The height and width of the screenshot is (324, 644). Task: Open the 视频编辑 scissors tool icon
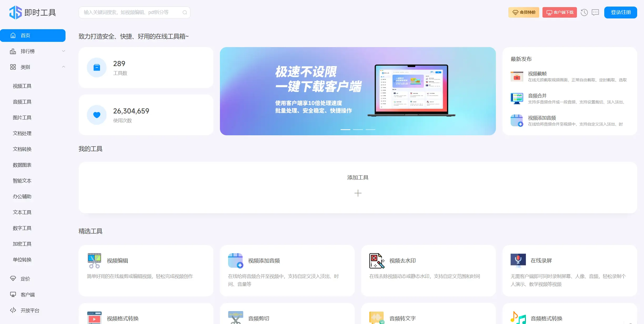pyautogui.click(x=94, y=261)
